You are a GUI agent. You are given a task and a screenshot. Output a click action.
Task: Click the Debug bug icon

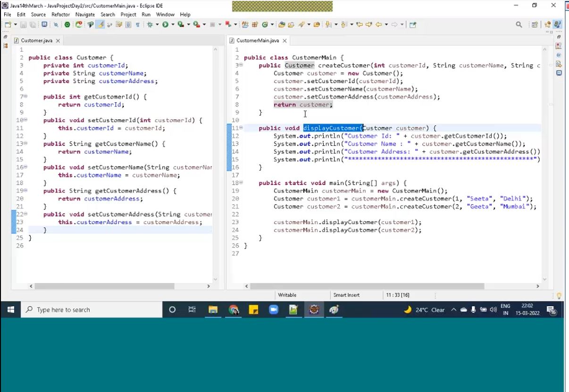point(150,25)
